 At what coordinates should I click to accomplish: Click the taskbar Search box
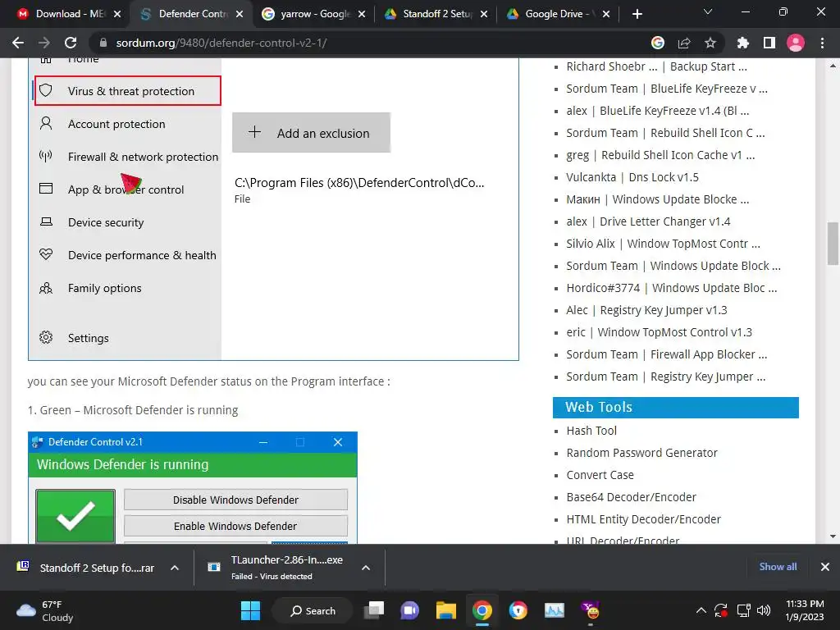pyautogui.click(x=313, y=610)
